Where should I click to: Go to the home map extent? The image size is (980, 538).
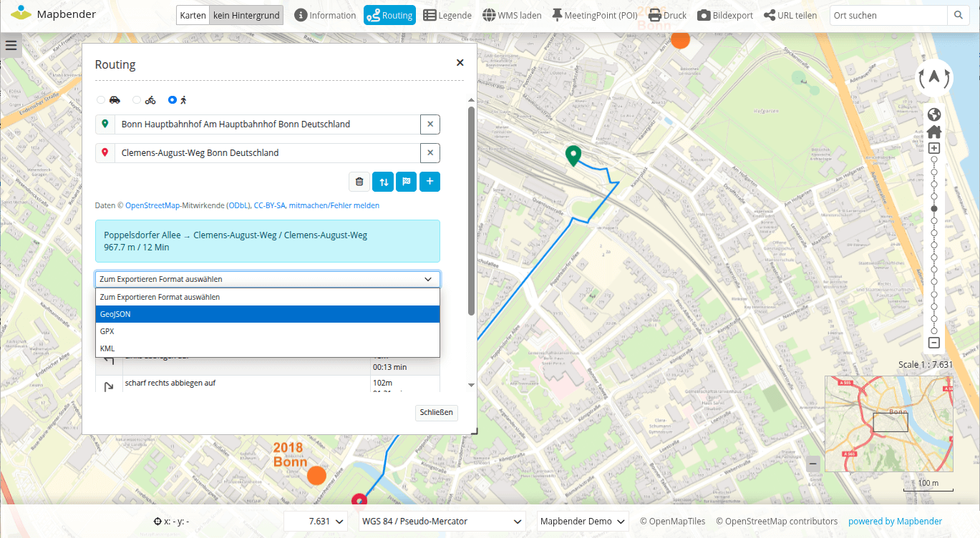[x=933, y=132]
